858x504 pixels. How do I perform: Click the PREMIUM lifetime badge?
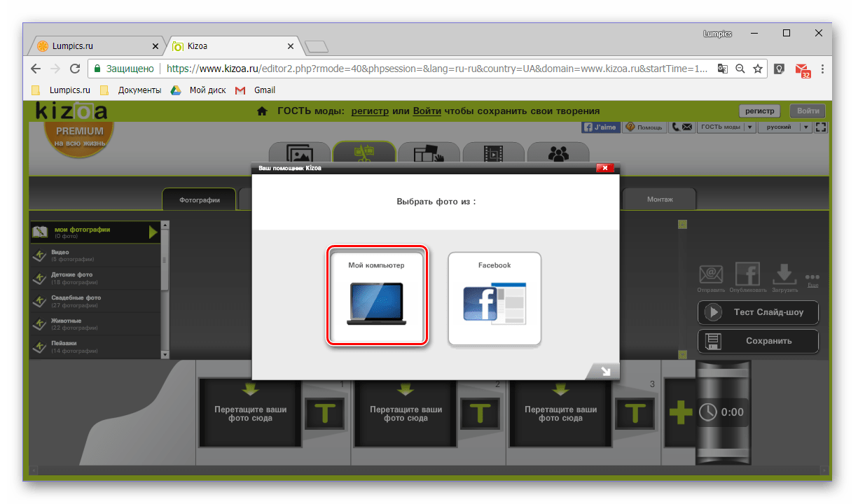[79, 136]
